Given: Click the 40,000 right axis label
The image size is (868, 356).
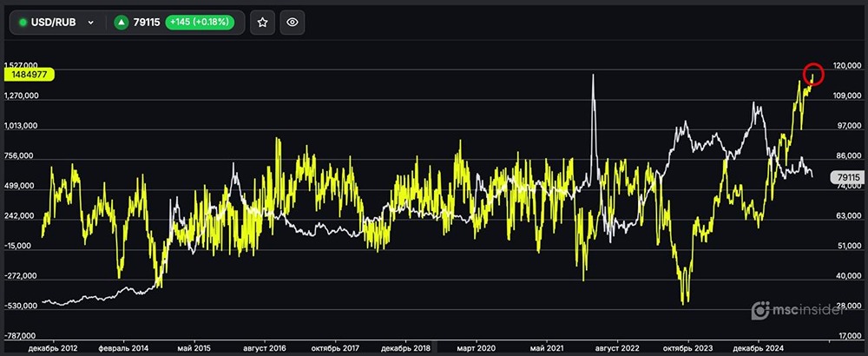Looking at the screenshot, I should (849, 276).
